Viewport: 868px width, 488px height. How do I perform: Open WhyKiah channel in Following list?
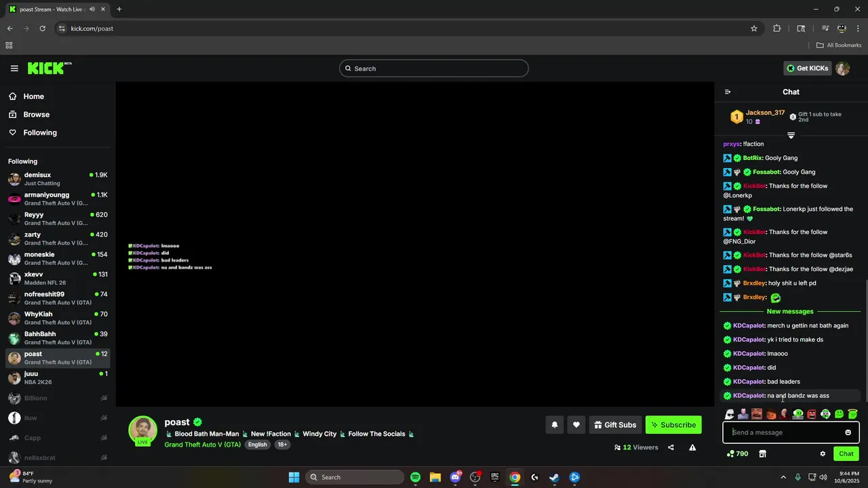tap(58, 318)
